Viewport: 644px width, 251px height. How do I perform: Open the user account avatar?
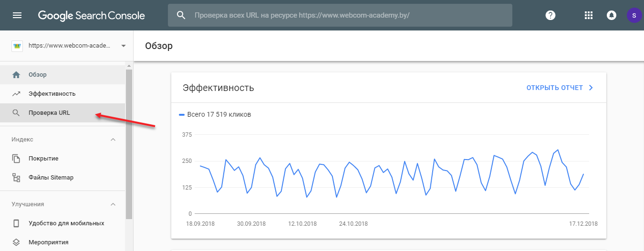tap(634, 15)
